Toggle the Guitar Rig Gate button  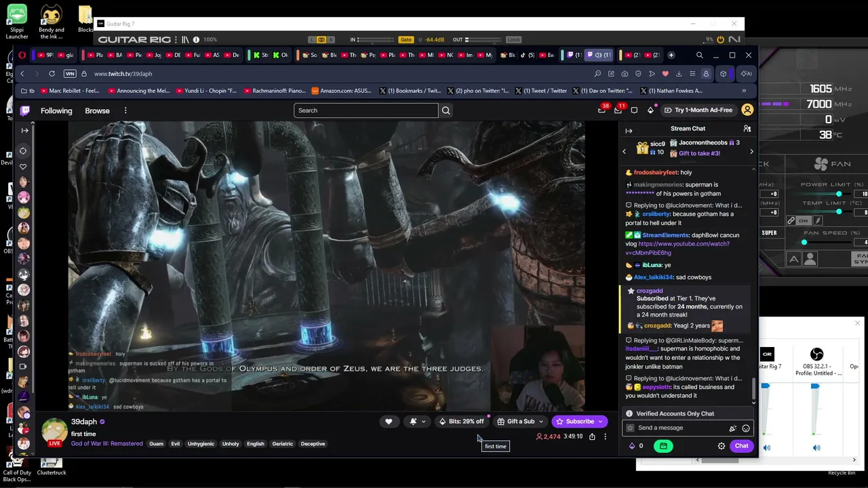click(406, 40)
